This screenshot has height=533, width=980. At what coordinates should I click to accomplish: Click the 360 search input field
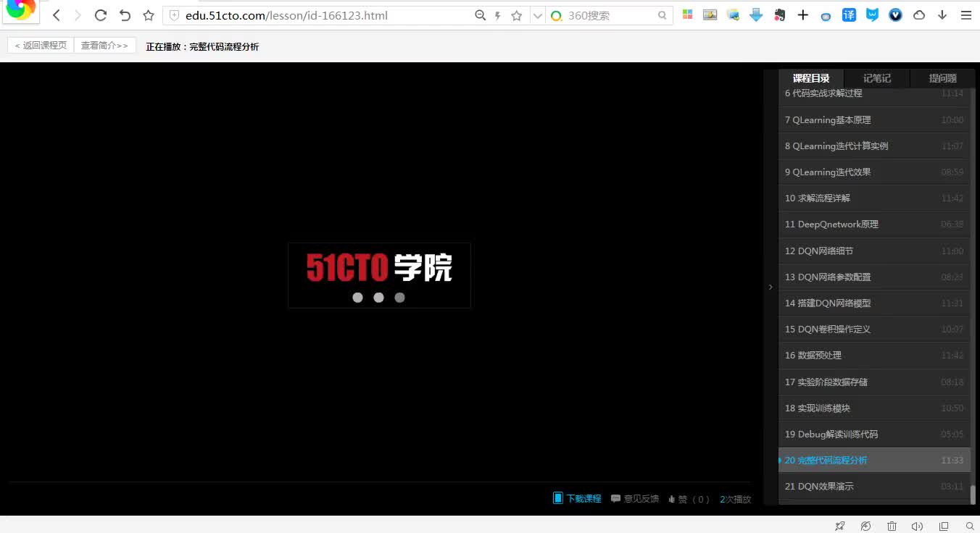tap(609, 15)
